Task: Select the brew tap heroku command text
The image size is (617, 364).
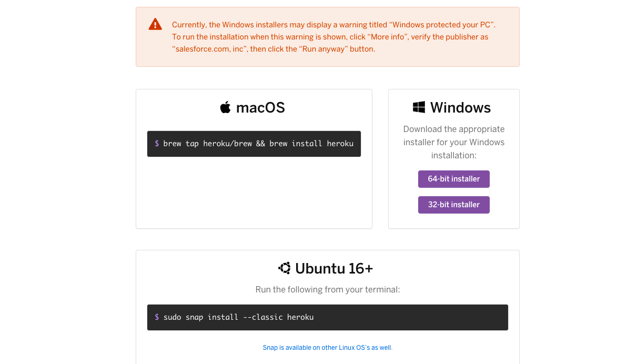Action: [258, 143]
